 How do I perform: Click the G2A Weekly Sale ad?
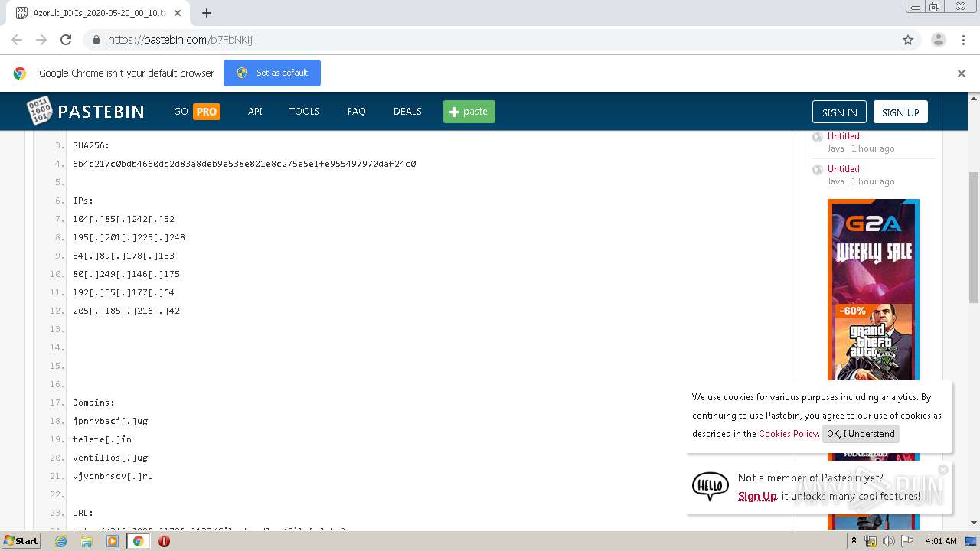[x=873, y=291]
